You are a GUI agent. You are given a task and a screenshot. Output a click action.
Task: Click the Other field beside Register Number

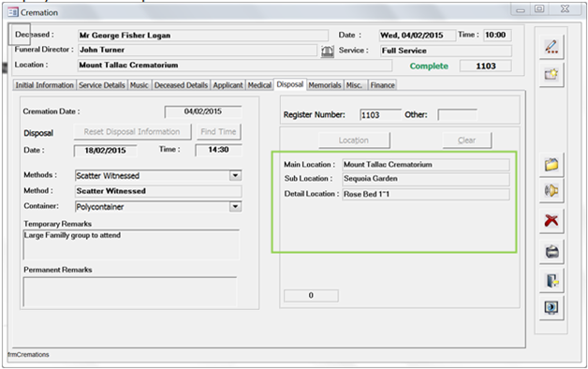click(x=458, y=115)
